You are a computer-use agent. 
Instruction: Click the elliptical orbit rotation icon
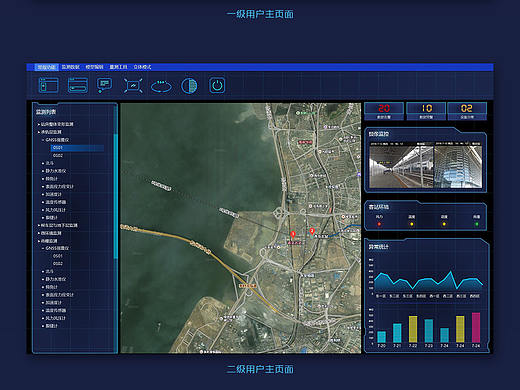(x=161, y=86)
